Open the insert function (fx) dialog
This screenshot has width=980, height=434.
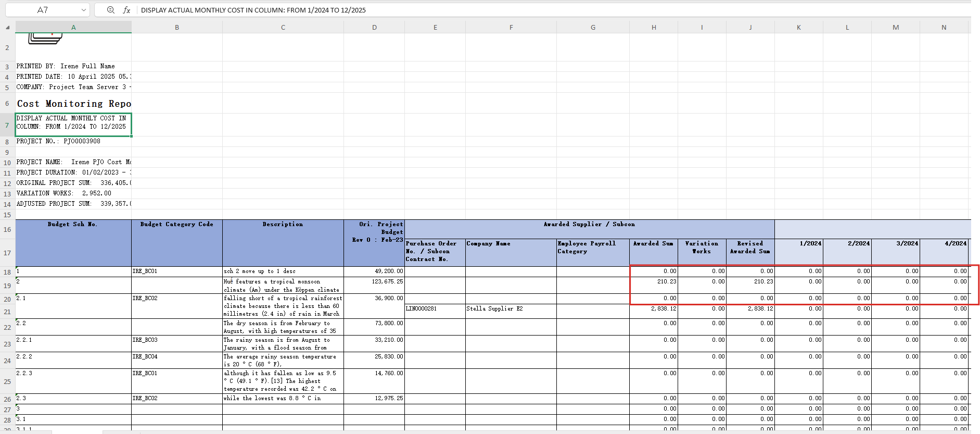click(x=126, y=10)
